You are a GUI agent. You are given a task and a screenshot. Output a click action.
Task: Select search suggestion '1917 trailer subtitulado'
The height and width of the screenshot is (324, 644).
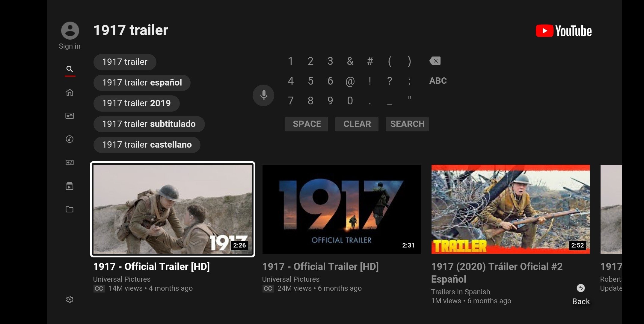pyautogui.click(x=149, y=124)
